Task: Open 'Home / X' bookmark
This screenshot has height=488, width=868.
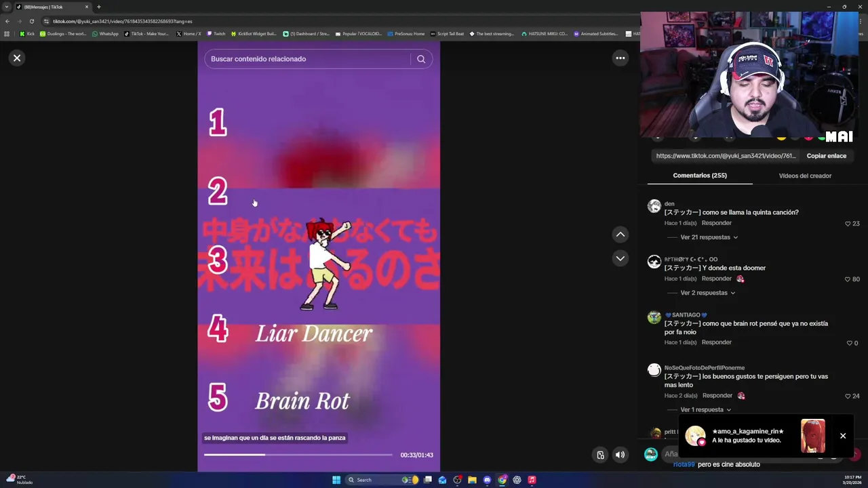Action: tap(189, 34)
